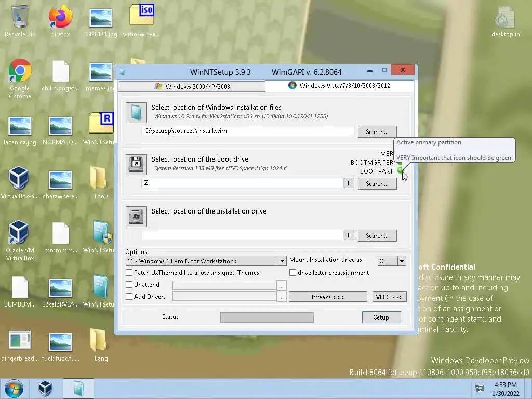Screen dimensions: 532x399
Task: Select Windows Vista/7/8/10/2008/2012 tab
Action: tap(339, 86)
